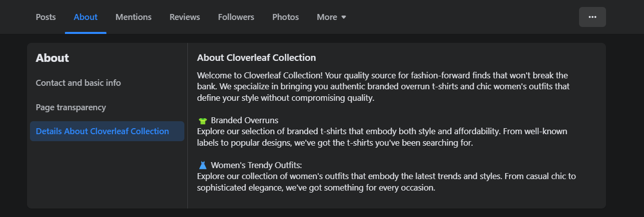Click the branded t-shirts selection description paragraph
Viewport: 644px width, 217px height.
pyautogui.click(x=382, y=137)
